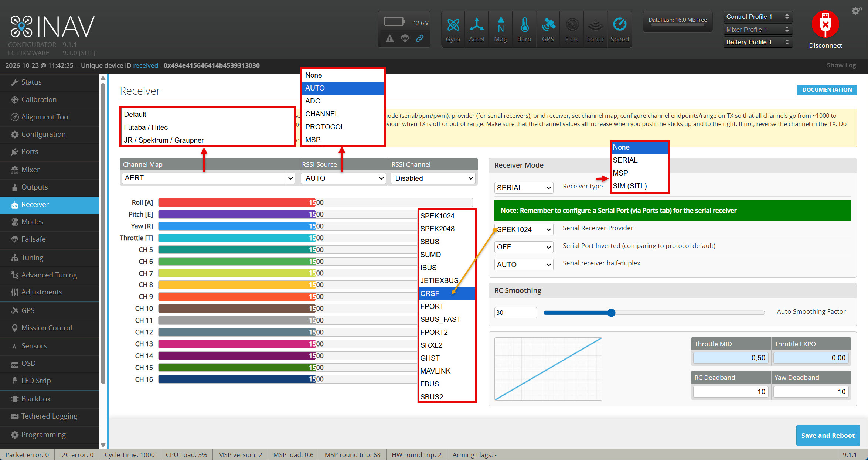
Task: Click the RC Deadband value field
Action: (x=731, y=392)
